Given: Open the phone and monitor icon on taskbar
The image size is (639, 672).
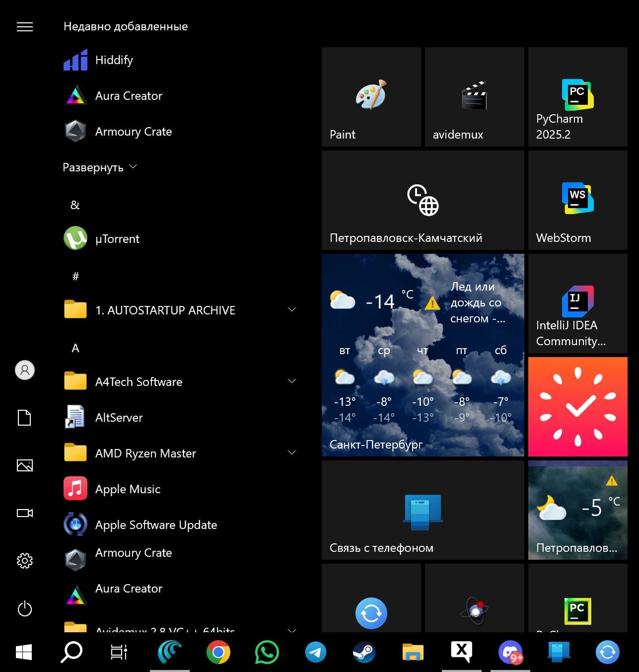Looking at the screenshot, I should pos(559,652).
